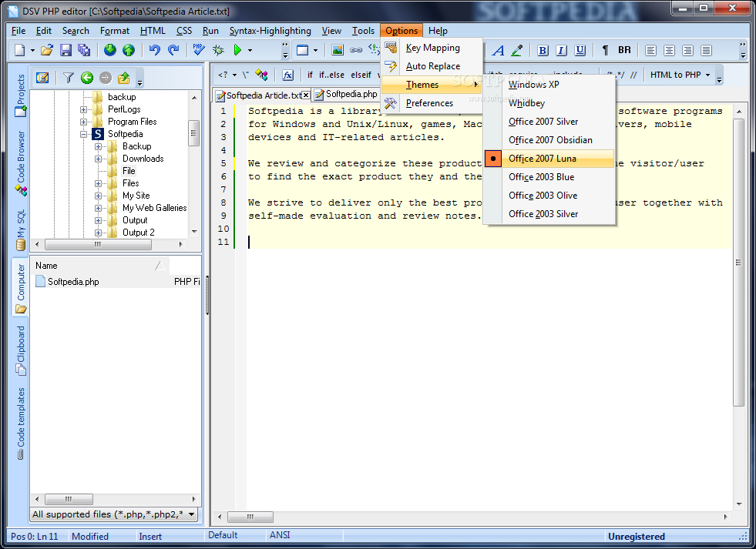Click the colored cubes icon in PHP toolbar

coord(261,75)
